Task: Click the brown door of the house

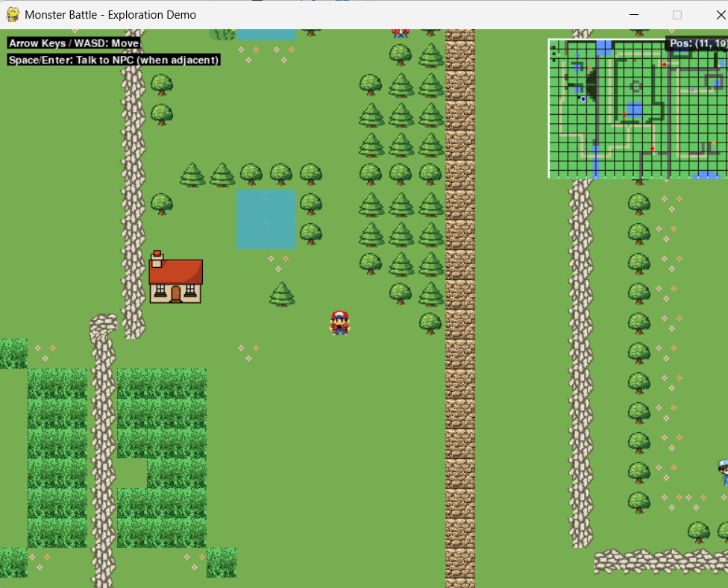Action: 175,294
